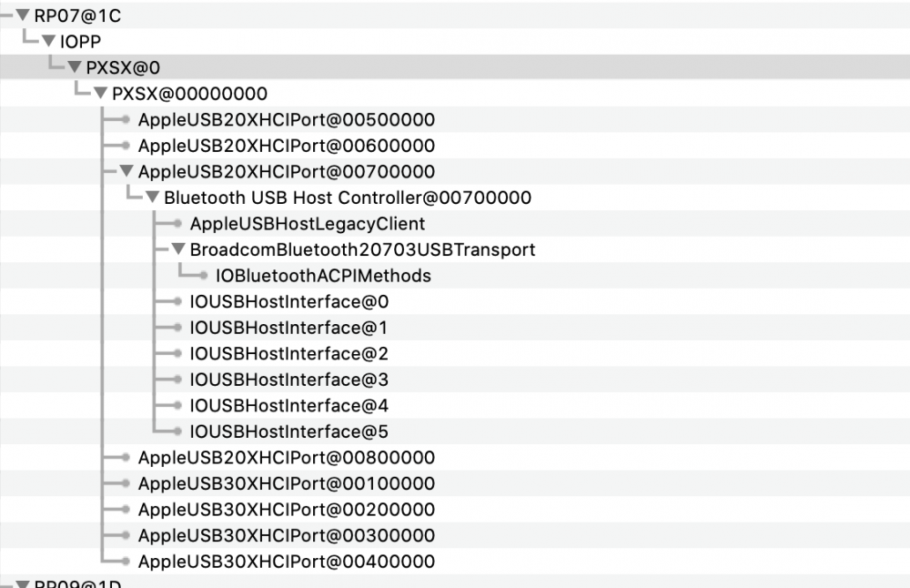Select AppleUSB20XHCIPort@00800000 row
The image size is (910, 588).
286,457
